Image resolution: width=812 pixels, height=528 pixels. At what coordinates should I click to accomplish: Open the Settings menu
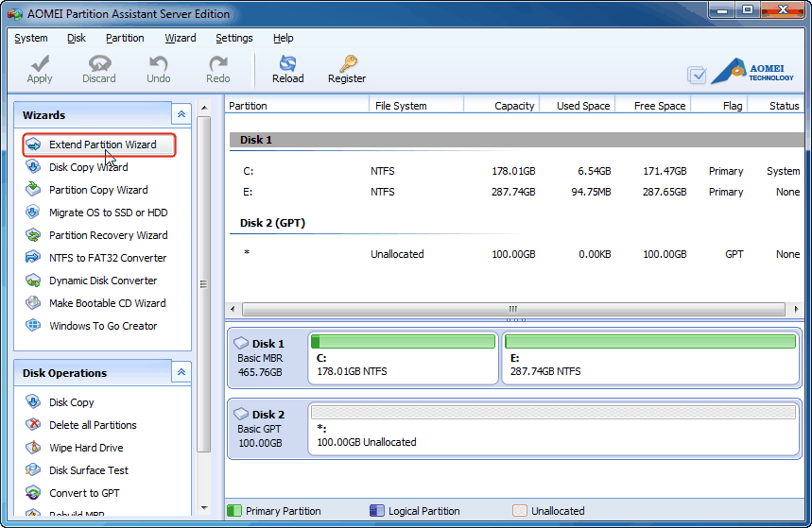coord(234,38)
